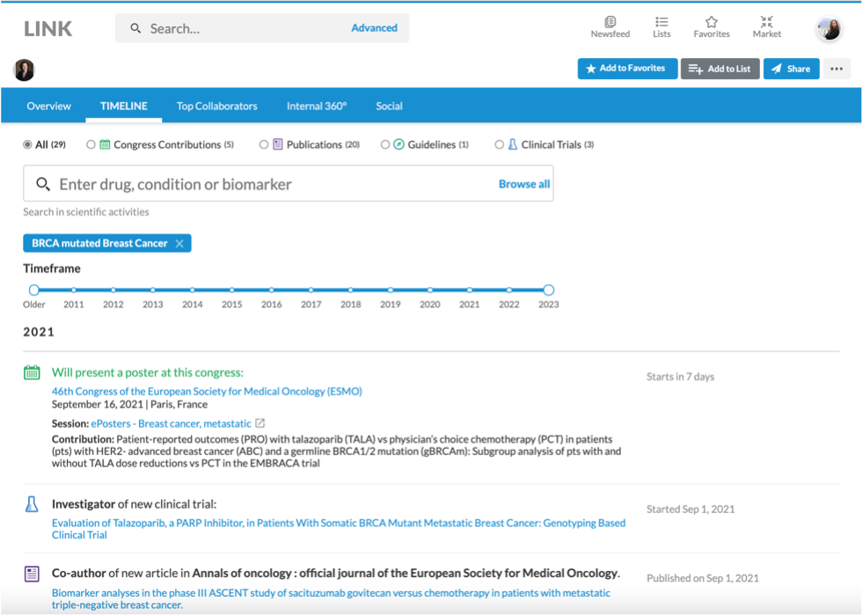The image size is (863, 616).
Task: Click the Add to Favorites button
Action: 627,69
